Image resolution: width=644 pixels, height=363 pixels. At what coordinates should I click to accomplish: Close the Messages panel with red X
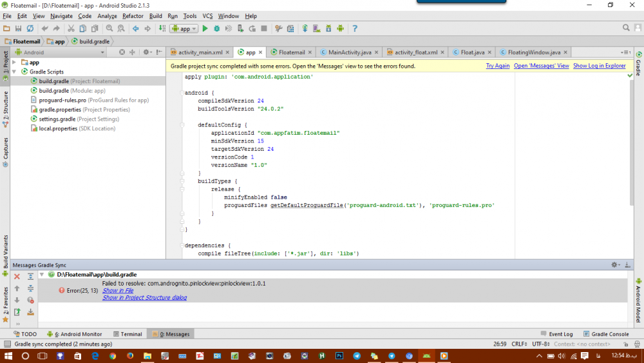click(17, 276)
